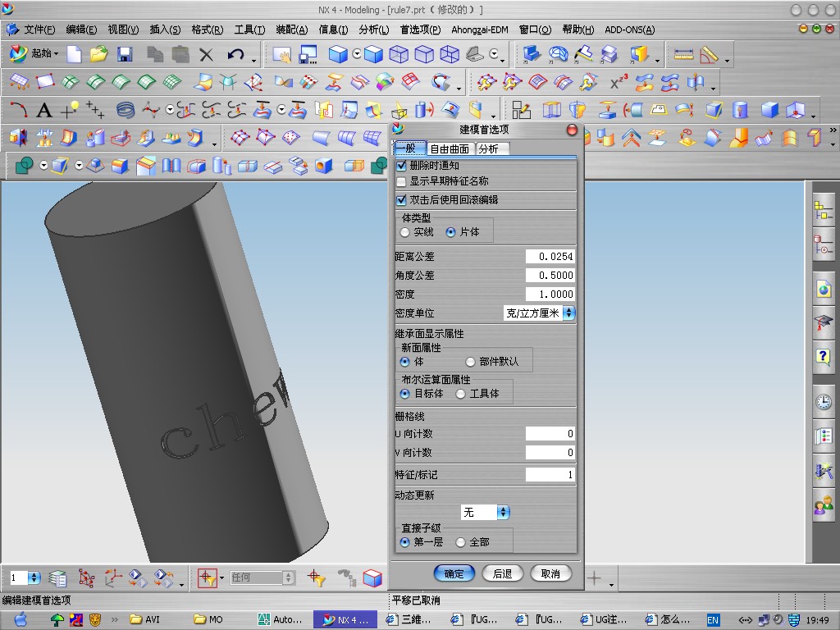This screenshot has width=840, height=630.
Task: Switch to the 自由曲面 tab
Action: [x=450, y=149]
